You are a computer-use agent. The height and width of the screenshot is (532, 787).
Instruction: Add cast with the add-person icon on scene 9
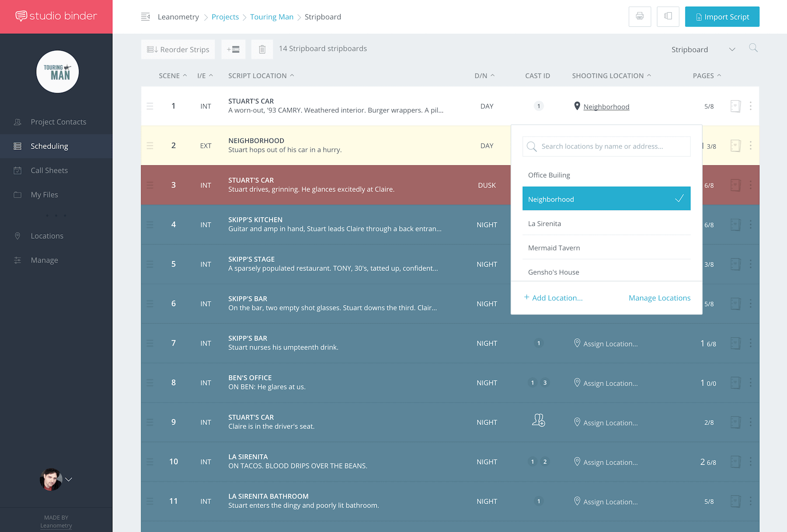click(539, 420)
